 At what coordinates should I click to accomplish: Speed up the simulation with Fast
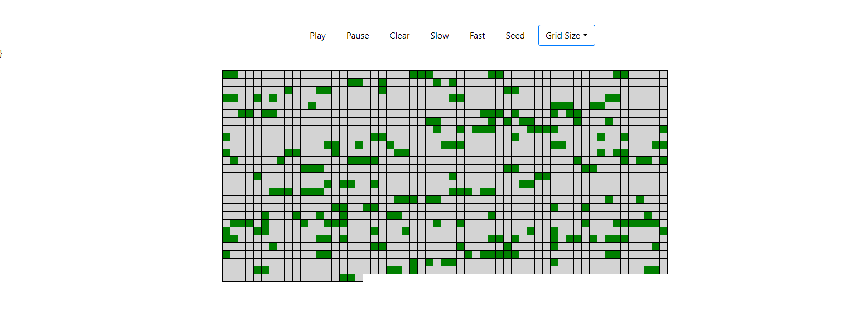[477, 35]
